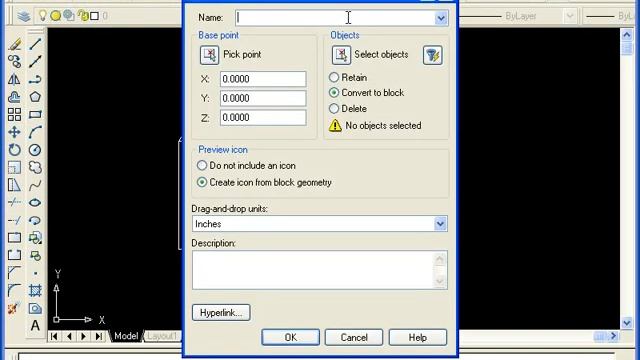The width and height of the screenshot is (640, 360).
Task: Select Do not include an icon
Action: pos(202,165)
